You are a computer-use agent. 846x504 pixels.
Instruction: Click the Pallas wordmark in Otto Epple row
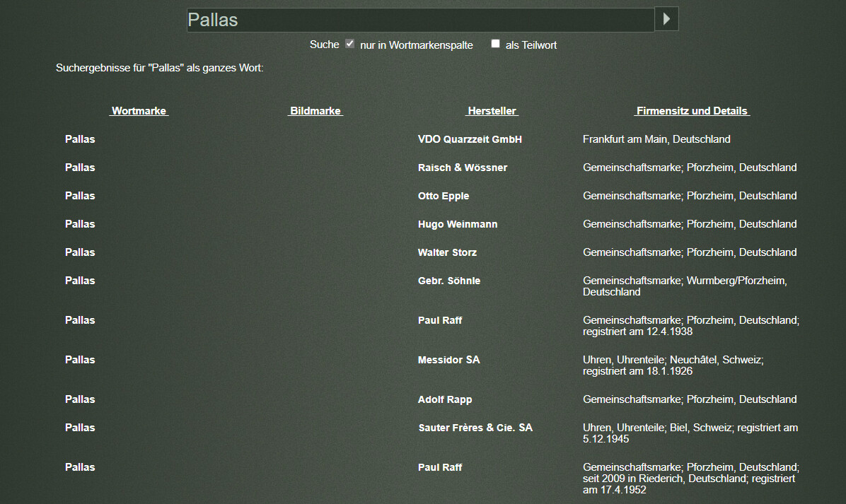coord(80,196)
